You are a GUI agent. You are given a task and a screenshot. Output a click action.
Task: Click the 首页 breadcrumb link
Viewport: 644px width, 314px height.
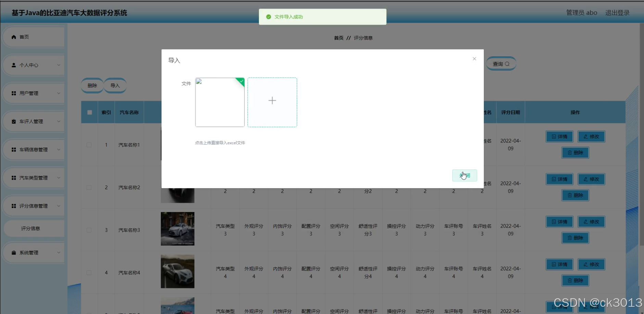coord(339,38)
